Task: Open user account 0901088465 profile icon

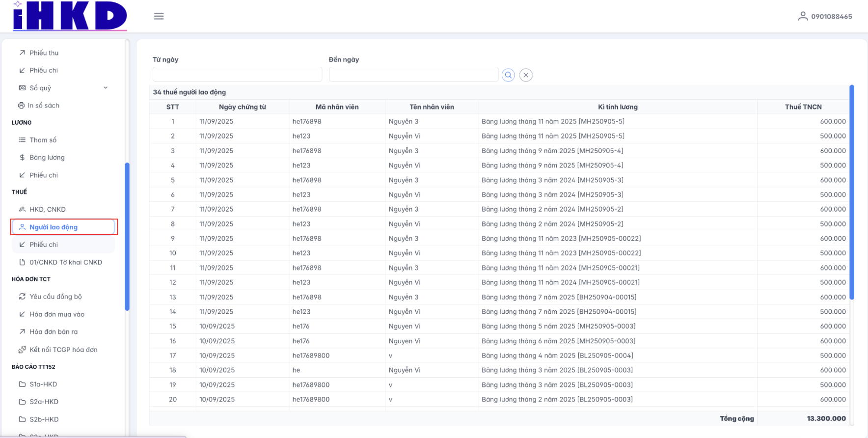Action: (x=803, y=16)
